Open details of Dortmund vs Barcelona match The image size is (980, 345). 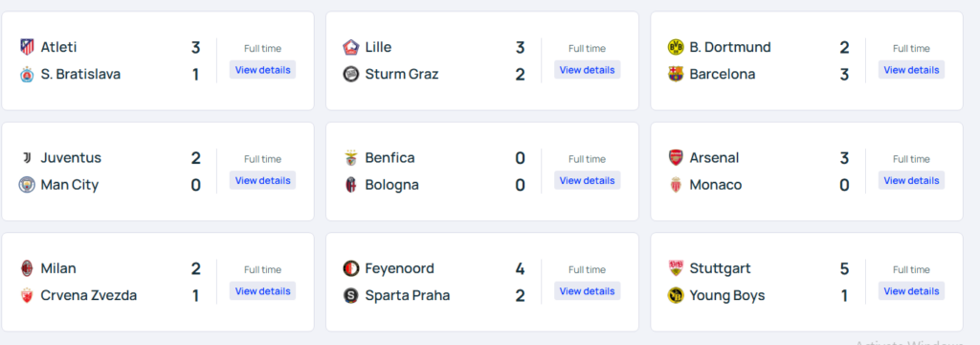[x=911, y=70]
